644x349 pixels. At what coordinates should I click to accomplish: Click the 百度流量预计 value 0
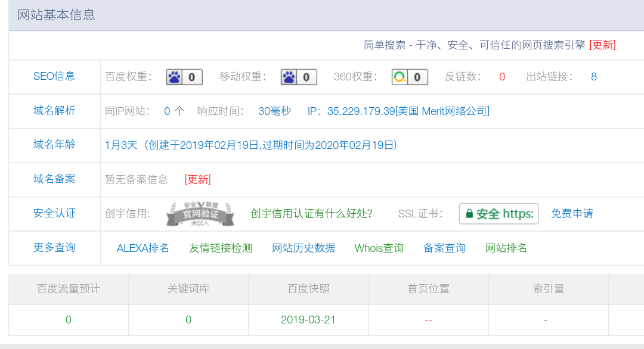tap(69, 320)
